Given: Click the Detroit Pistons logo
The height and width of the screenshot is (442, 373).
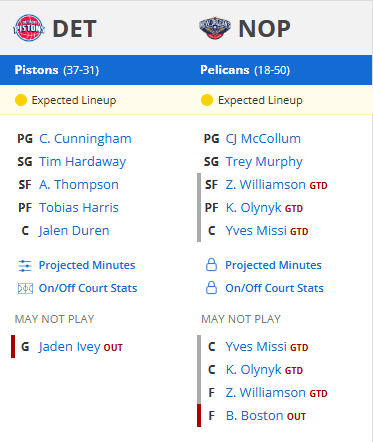Looking at the screenshot, I should (29, 28).
